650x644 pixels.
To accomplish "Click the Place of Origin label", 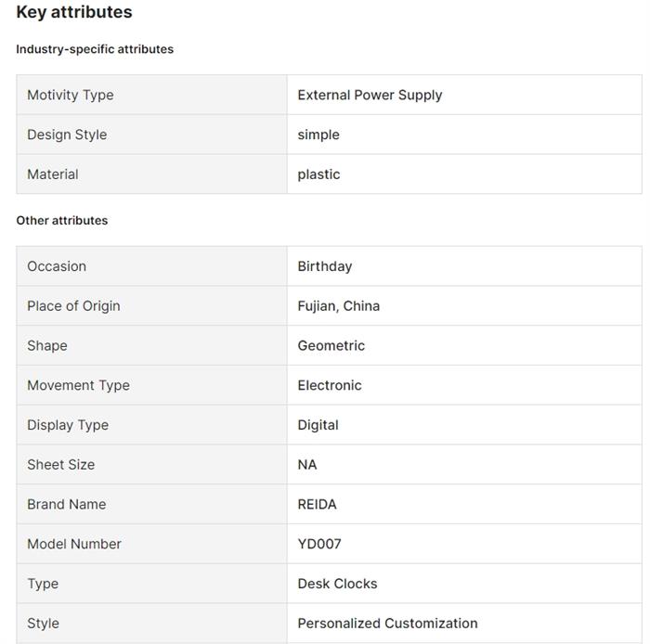I will 73,306.
